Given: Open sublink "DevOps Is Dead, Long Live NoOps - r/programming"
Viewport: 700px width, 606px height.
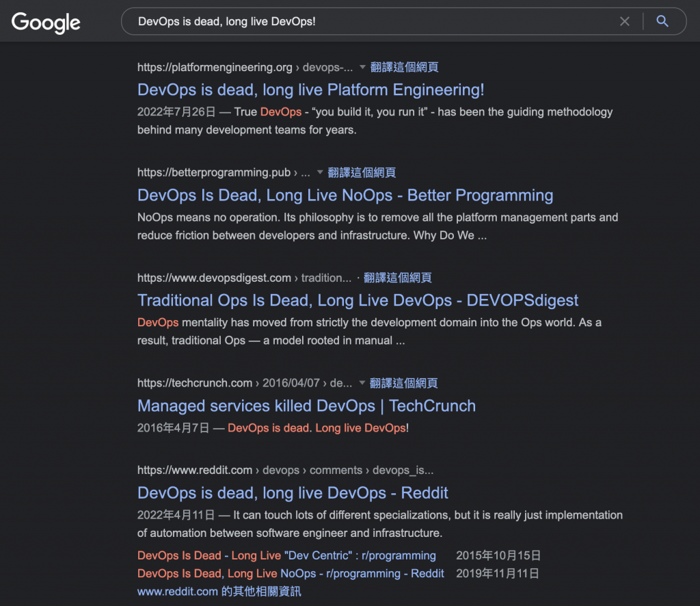Looking at the screenshot, I should (291, 573).
